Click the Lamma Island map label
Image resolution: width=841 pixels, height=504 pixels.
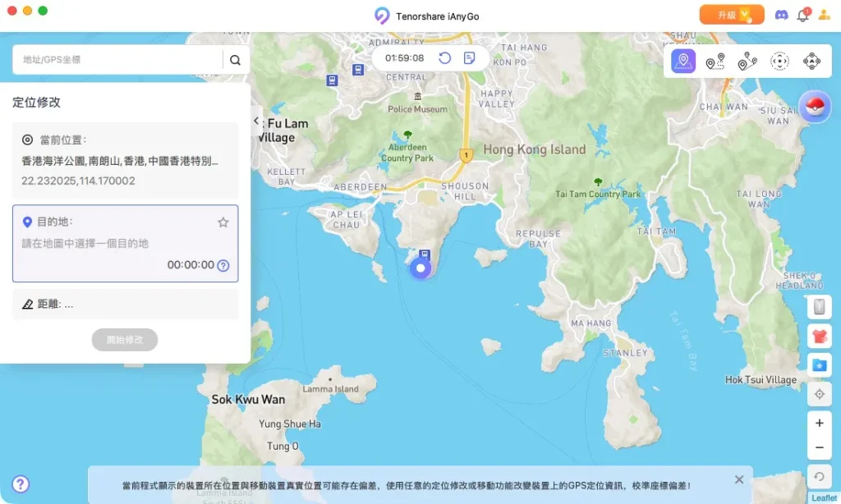point(330,389)
